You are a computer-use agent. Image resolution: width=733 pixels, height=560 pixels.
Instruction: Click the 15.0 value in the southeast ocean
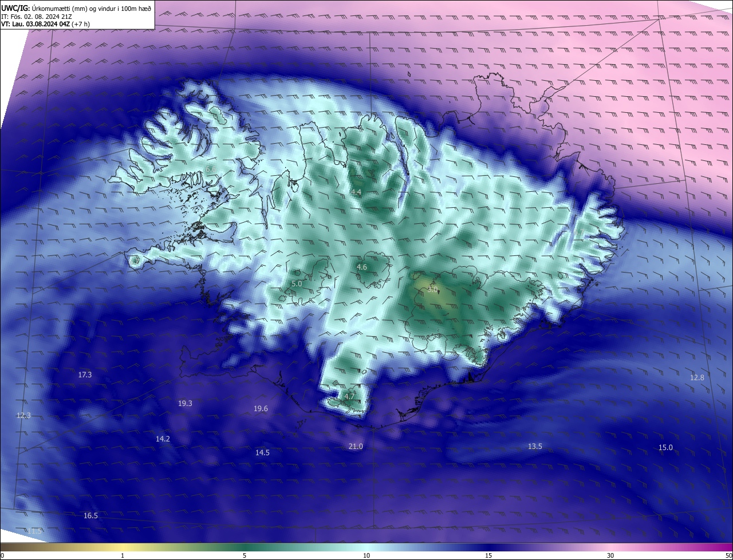pos(665,448)
